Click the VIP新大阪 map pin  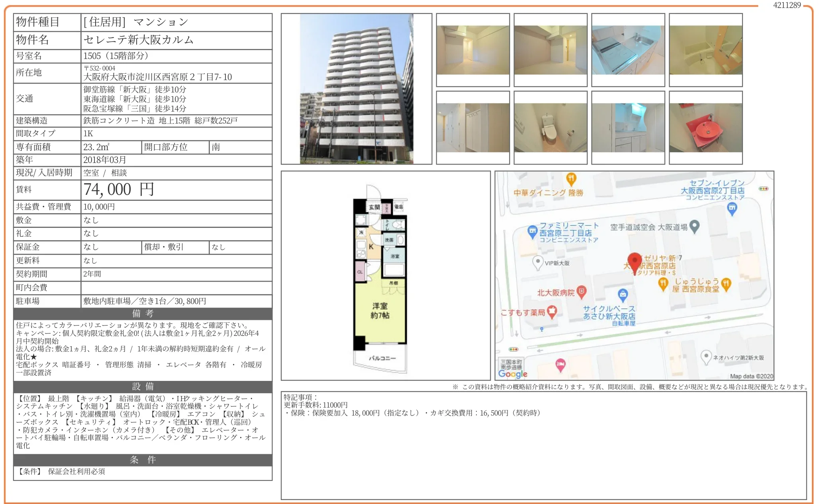538,262
